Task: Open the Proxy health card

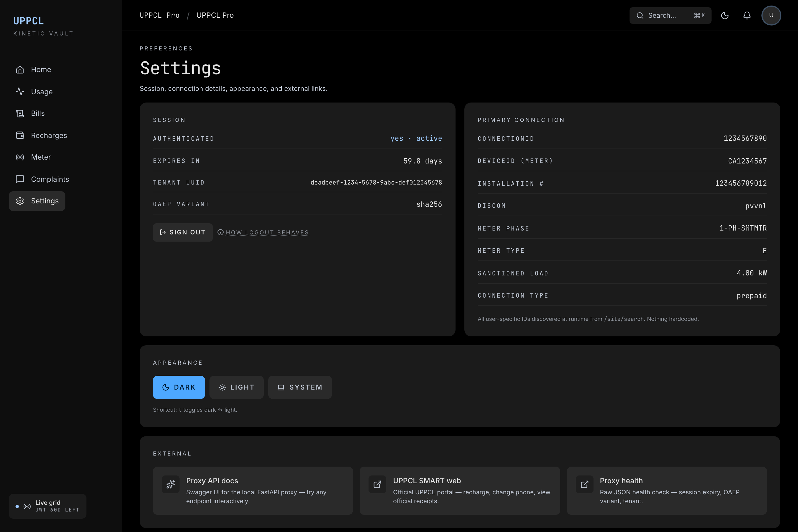Action: tap(667, 491)
